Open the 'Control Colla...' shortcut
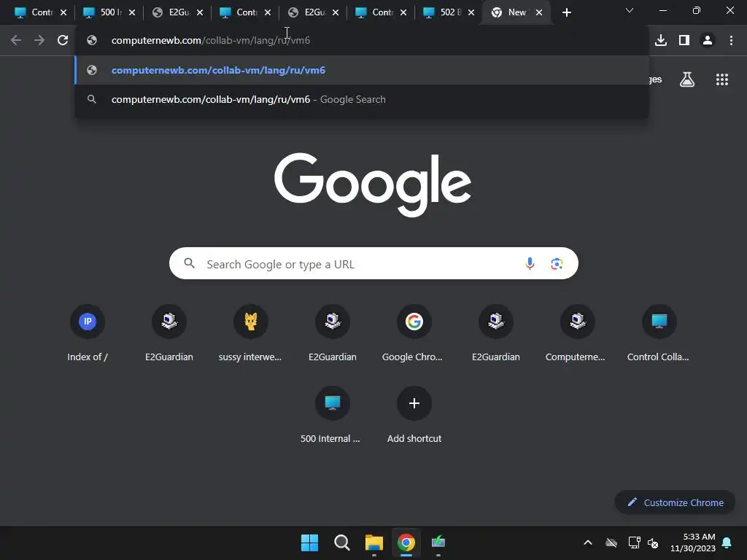The height and width of the screenshot is (560, 747). click(x=659, y=333)
